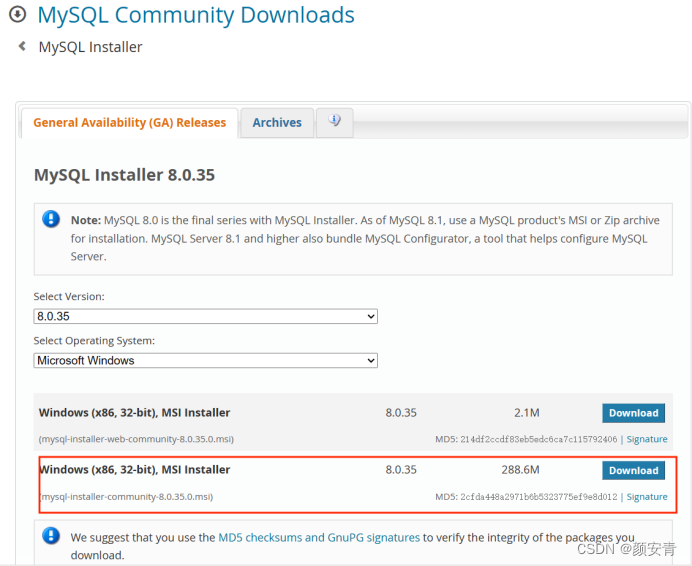Click filename mysql-installer-web-community-8.0.35.0.msi
Image resolution: width=692 pixels, height=566 pixels.
pyautogui.click(x=136, y=439)
